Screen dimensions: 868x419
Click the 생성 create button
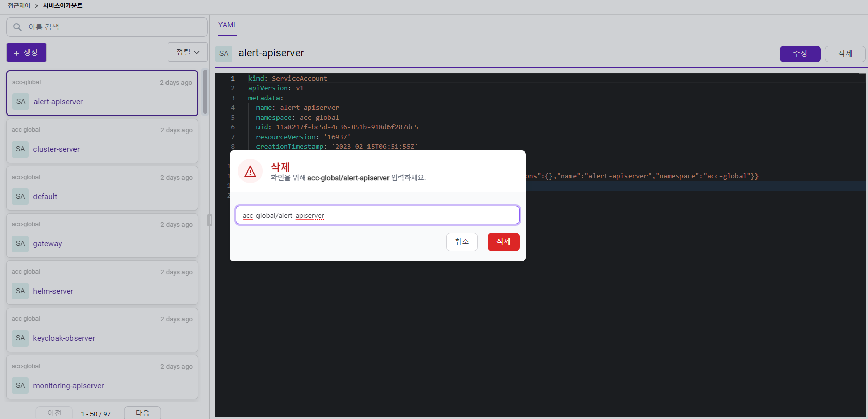coord(26,52)
